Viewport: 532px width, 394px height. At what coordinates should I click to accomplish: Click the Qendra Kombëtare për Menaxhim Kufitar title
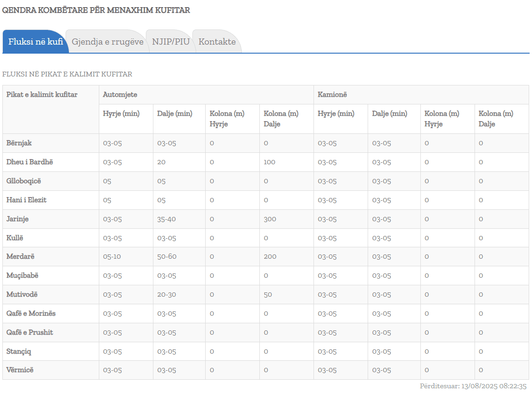[x=96, y=10]
